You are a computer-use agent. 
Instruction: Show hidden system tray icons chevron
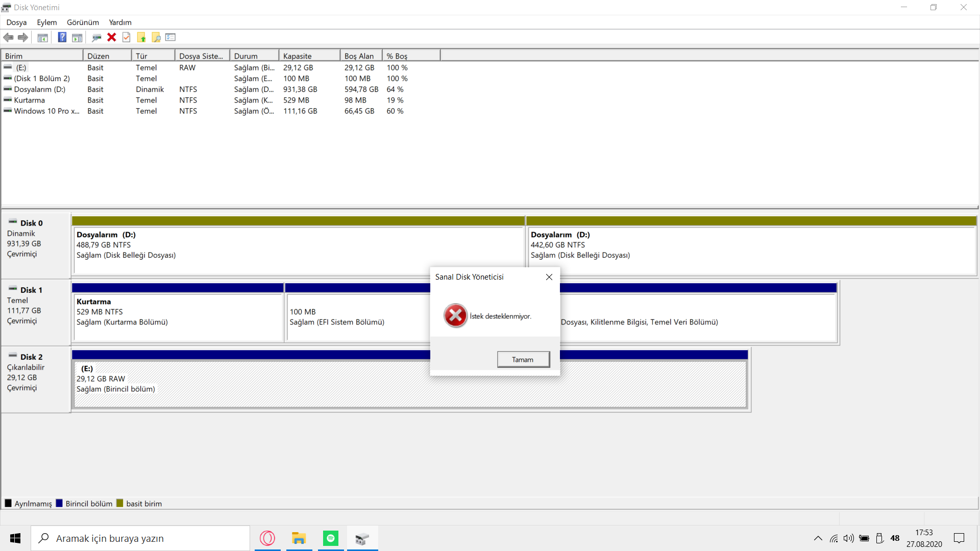[x=818, y=538]
